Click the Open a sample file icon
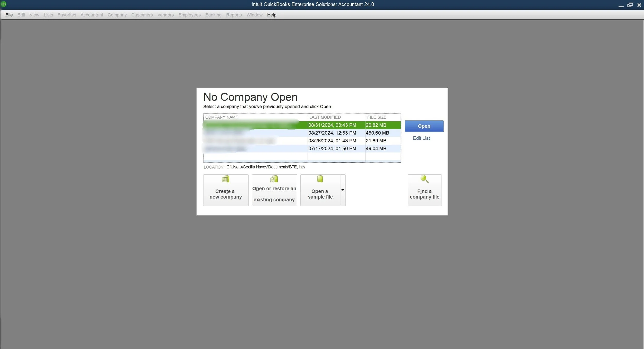 (x=320, y=179)
